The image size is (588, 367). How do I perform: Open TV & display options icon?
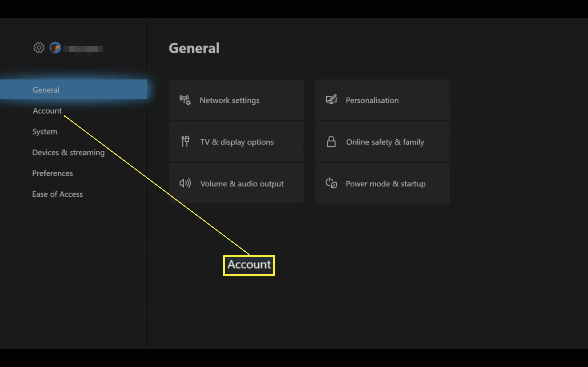[185, 141]
